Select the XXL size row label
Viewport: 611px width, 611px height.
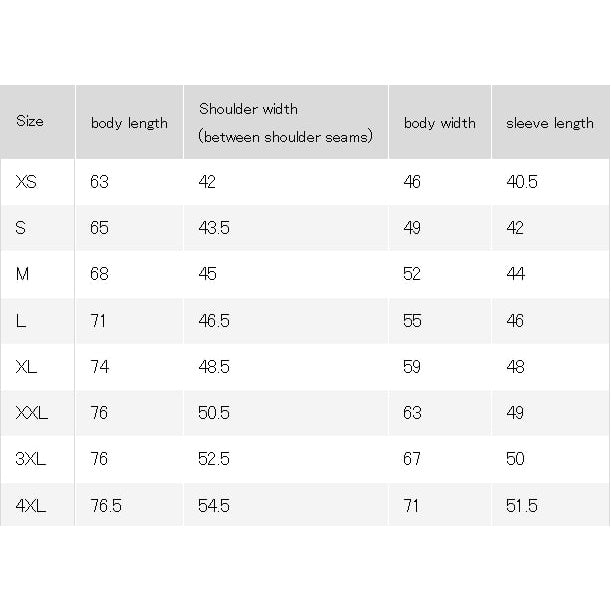[x=32, y=413]
